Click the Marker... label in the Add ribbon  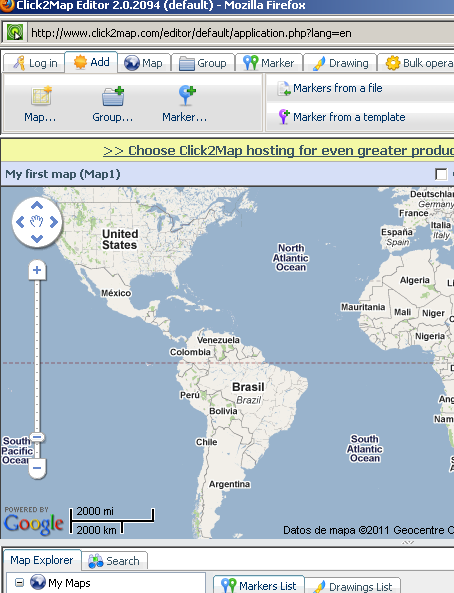pyautogui.click(x=185, y=117)
